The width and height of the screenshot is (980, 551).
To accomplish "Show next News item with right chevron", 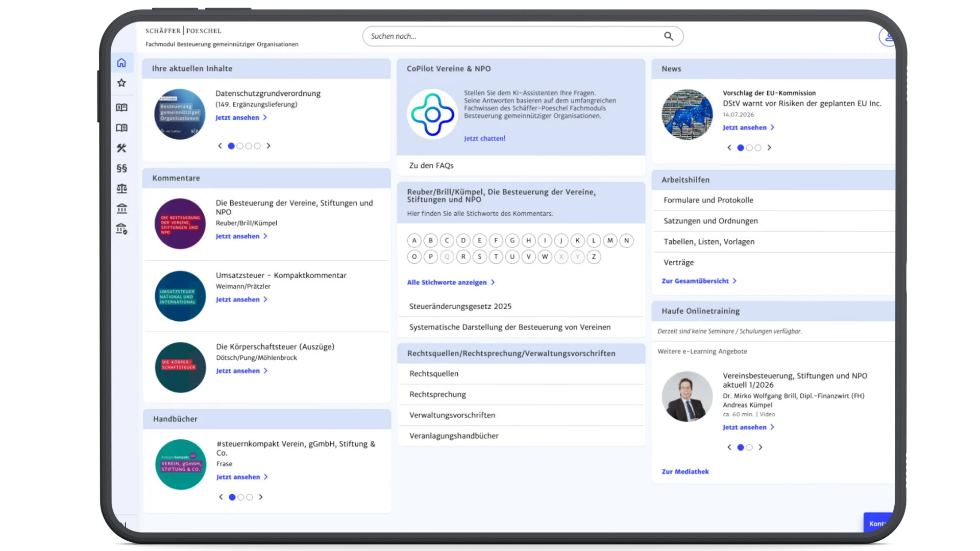I will click(769, 148).
